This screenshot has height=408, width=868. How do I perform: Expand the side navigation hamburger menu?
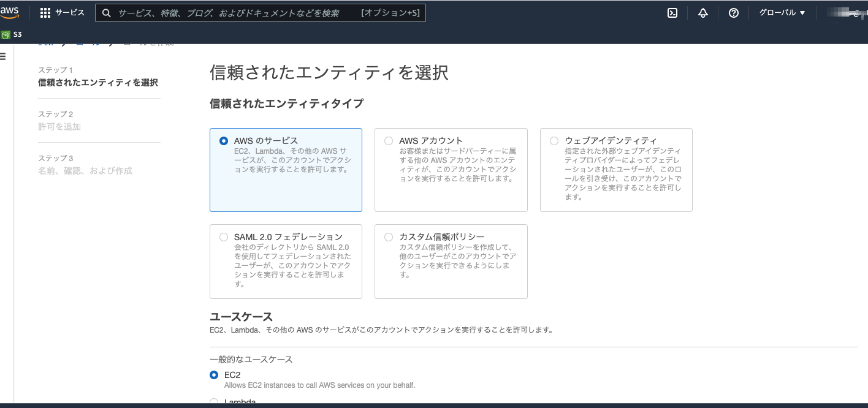(x=3, y=56)
